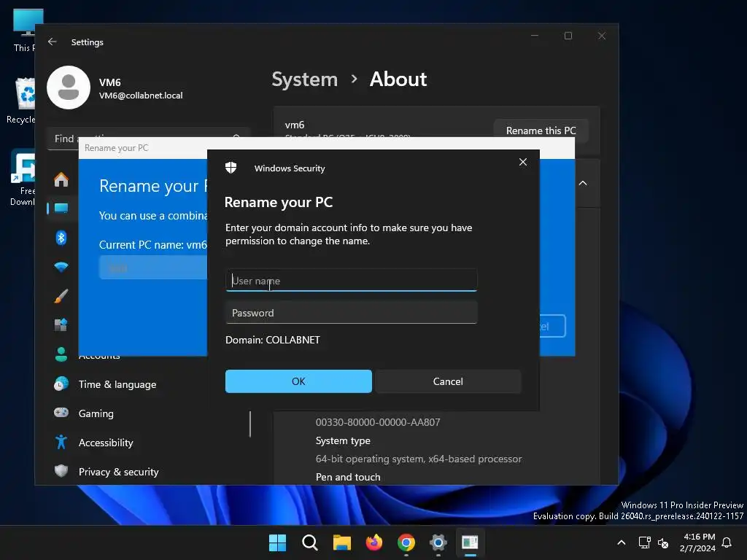Viewport: 747px width, 560px height.
Task: Click Rename this PC button
Action: pos(541,131)
